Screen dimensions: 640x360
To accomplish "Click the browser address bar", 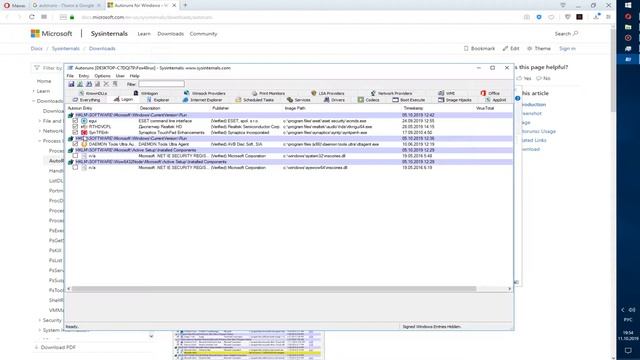I will click(x=294, y=17).
